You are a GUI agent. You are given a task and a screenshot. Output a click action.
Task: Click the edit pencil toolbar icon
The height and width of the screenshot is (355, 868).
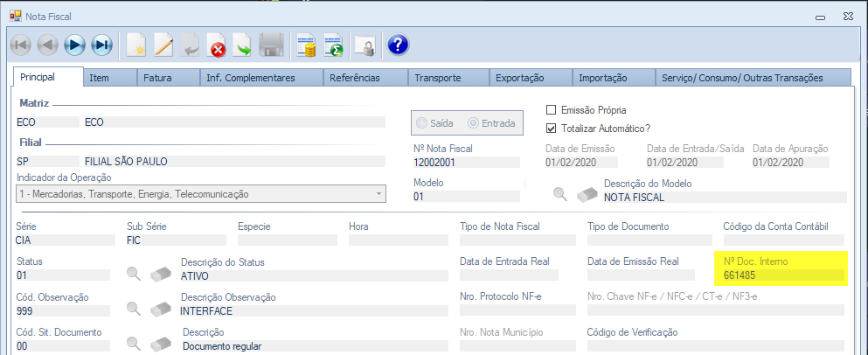tap(163, 45)
